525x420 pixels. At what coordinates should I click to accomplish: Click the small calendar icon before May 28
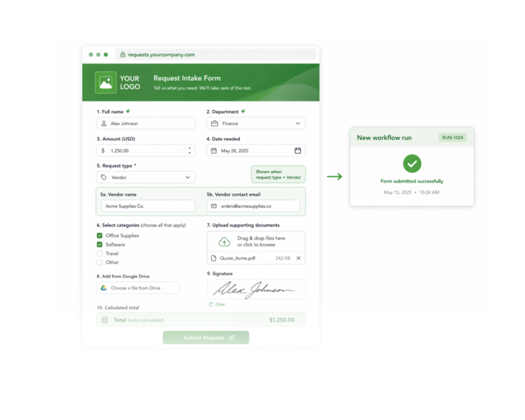click(213, 150)
